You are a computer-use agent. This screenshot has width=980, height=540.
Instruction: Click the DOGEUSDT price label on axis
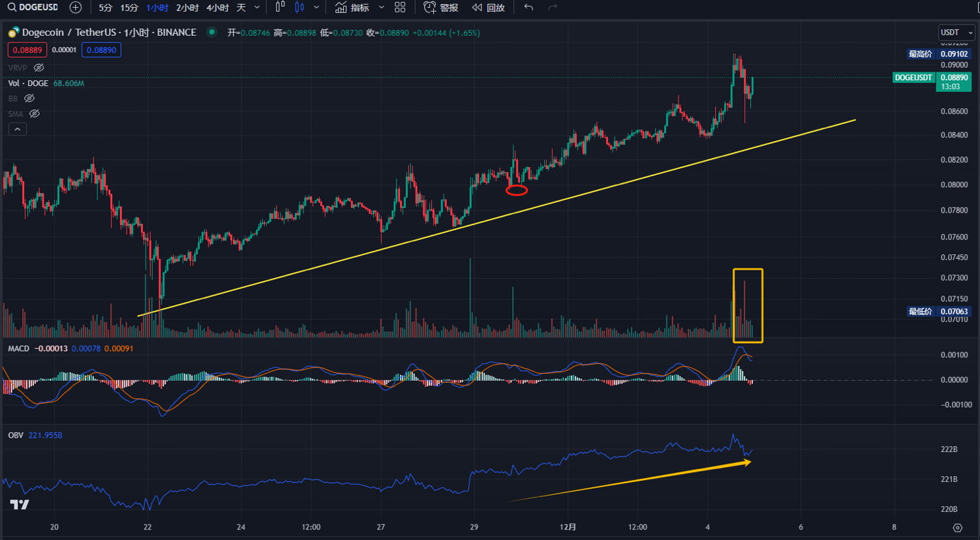[x=913, y=78]
